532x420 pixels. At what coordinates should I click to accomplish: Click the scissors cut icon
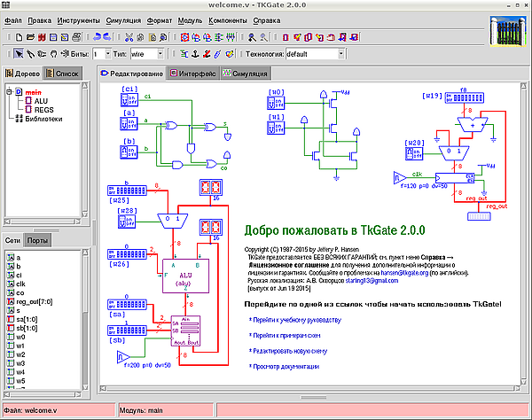(x=129, y=37)
